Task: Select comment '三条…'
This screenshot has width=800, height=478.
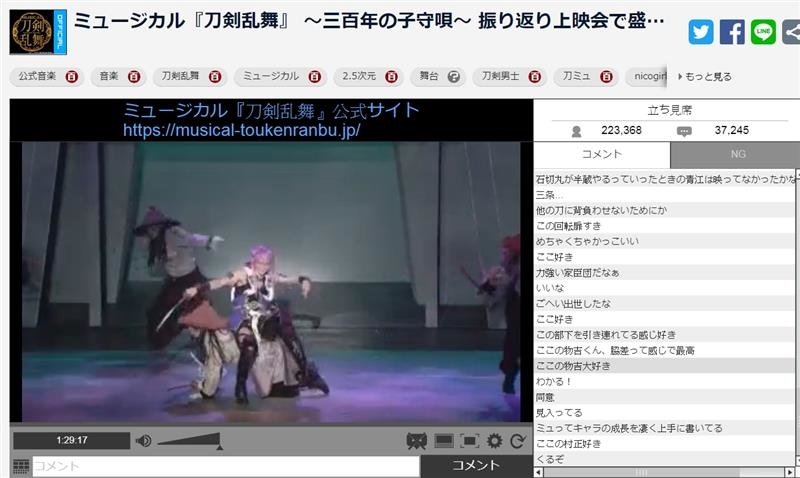Action: [664, 195]
